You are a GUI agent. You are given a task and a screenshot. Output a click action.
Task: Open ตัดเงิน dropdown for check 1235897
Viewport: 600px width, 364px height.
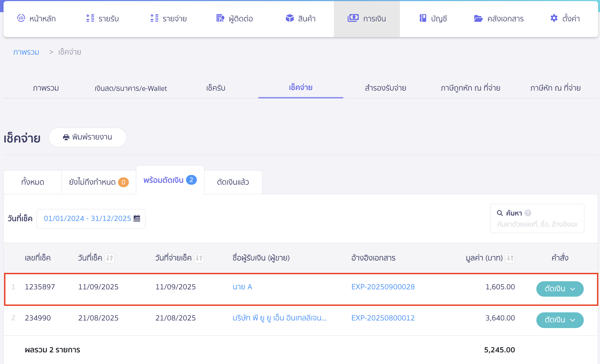coord(560,289)
